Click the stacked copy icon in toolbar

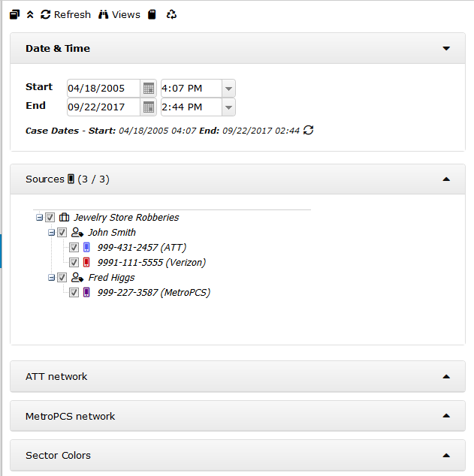coord(14,15)
